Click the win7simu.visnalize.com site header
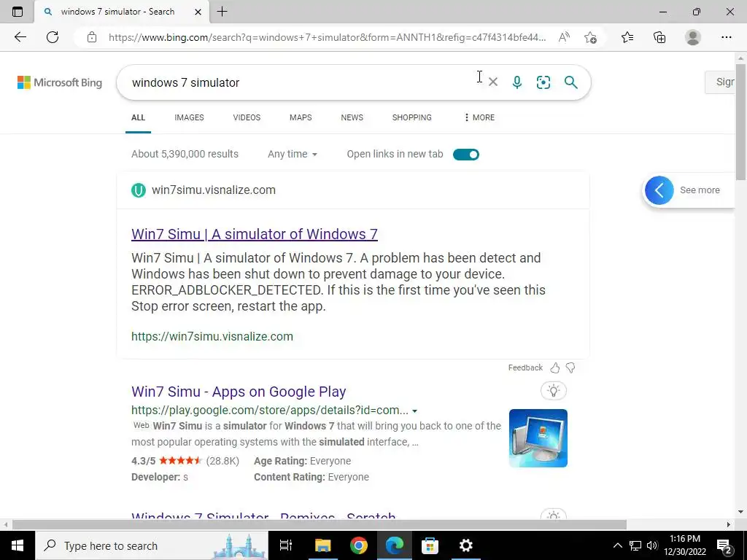 coord(204,190)
